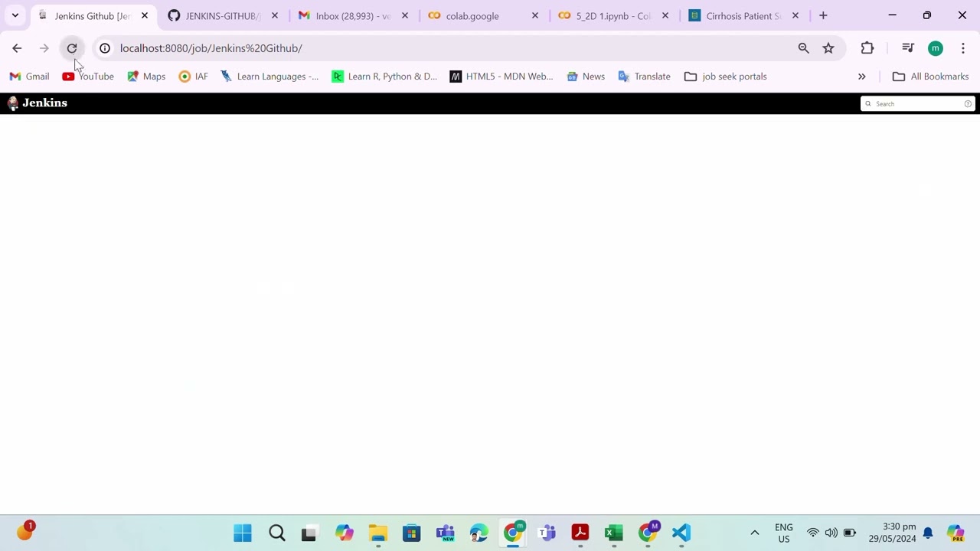
Task: Launch Copilot from taskbar
Action: 345,533
